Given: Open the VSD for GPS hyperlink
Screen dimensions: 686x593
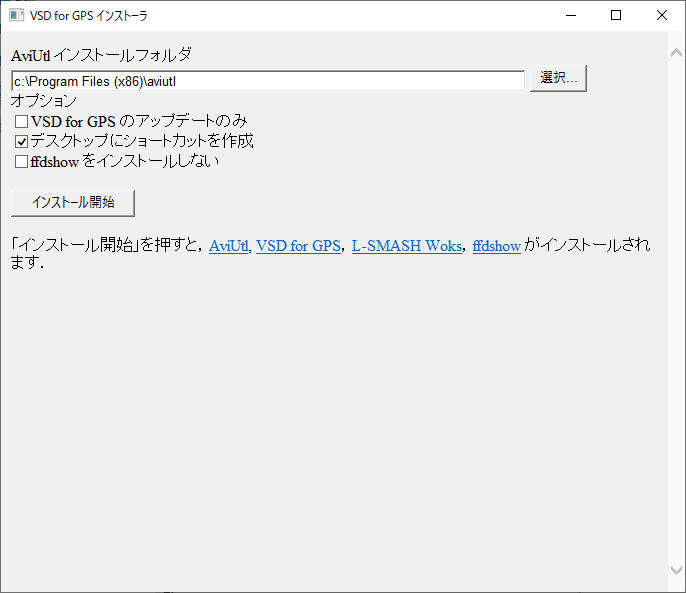Looking at the screenshot, I should [x=298, y=246].
